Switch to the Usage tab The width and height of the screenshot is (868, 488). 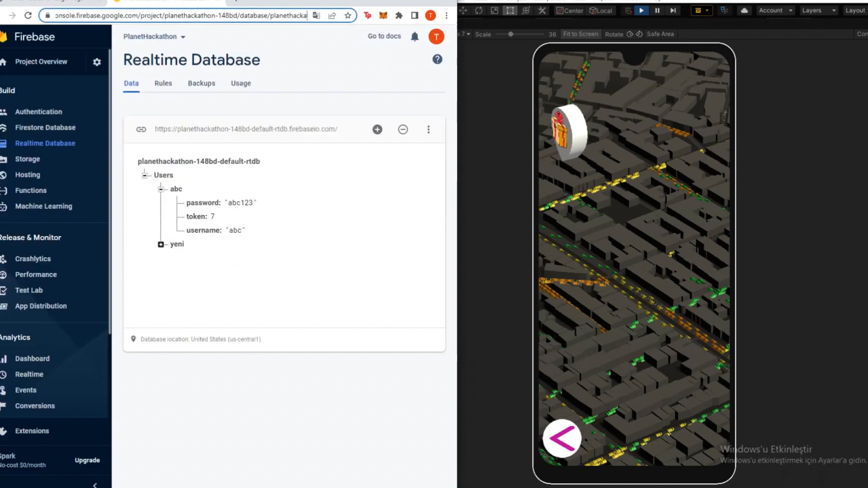pyautogui.click(x=241, y=83)
